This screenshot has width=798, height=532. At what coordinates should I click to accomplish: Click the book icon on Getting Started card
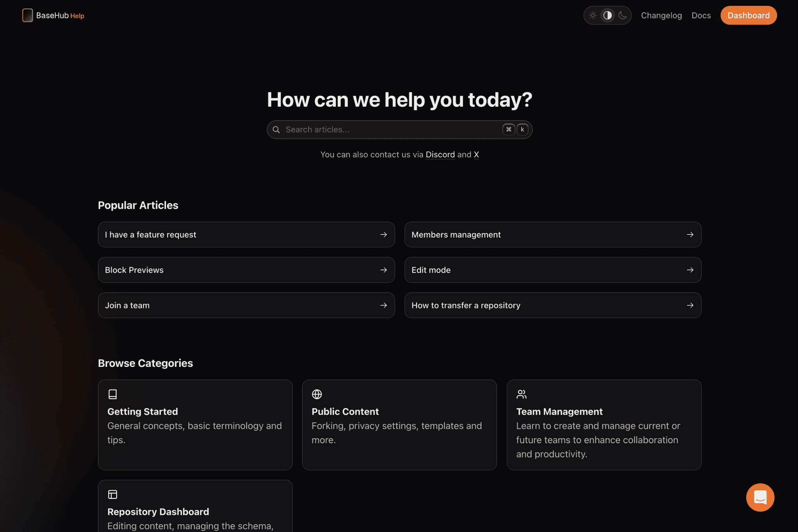click(x=113, y=394)
